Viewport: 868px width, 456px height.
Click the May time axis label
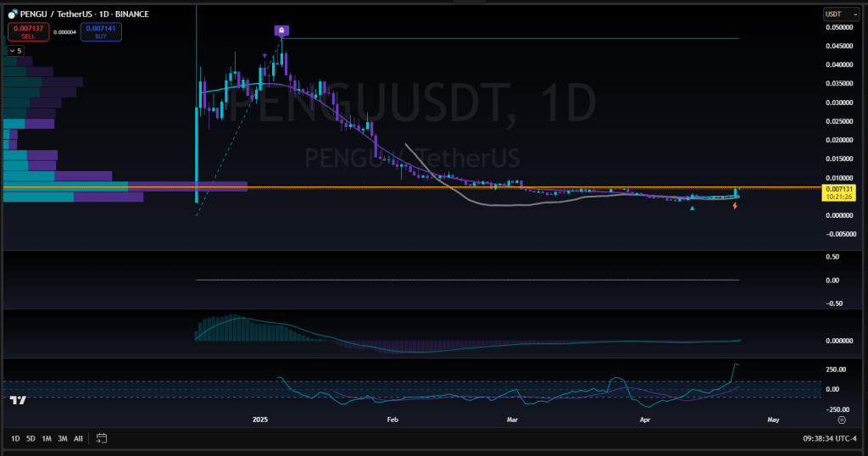773,420
